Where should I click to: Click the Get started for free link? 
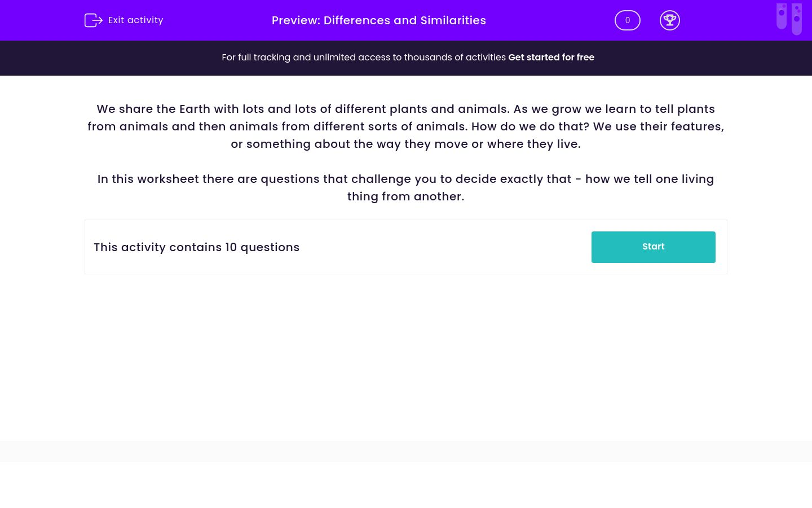[x=551, y=57]
